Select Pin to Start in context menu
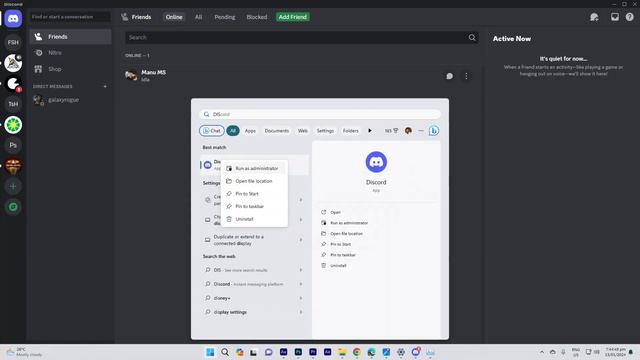The width and height of the screenshot is (640, 360). [x=254, y=193]
